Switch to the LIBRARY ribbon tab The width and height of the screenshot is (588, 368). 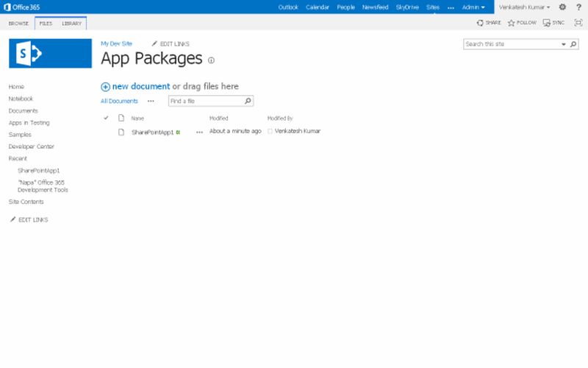(x=71, y=24)
